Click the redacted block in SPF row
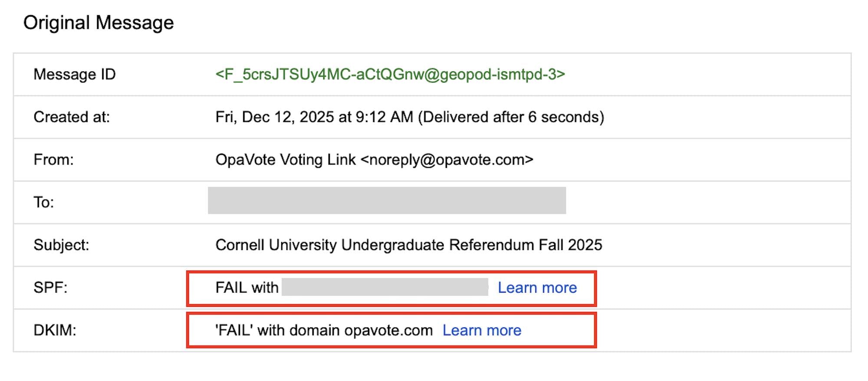This screenshot has height=381, width=868. 385,287
